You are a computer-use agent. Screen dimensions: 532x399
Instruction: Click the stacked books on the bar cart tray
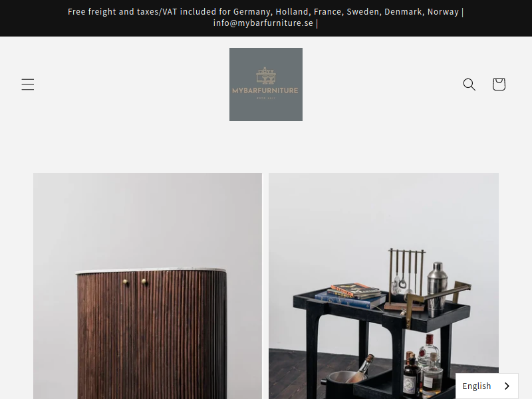351,295
